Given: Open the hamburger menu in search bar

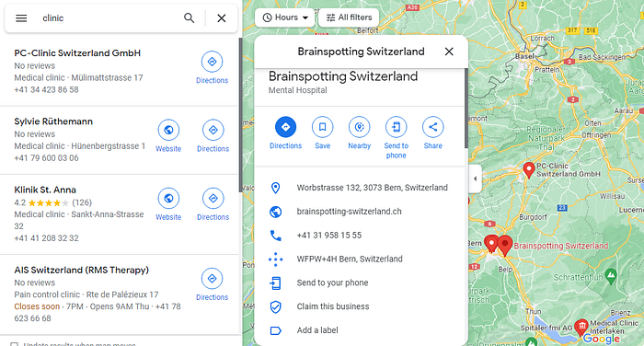Looking at the screenshot, I should (21, 18).
